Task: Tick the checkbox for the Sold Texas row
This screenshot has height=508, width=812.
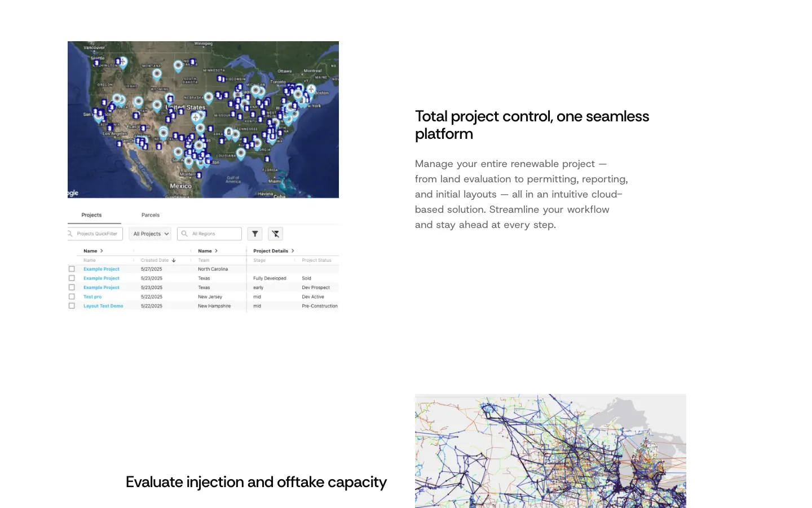Action: (x=72, y=278)
